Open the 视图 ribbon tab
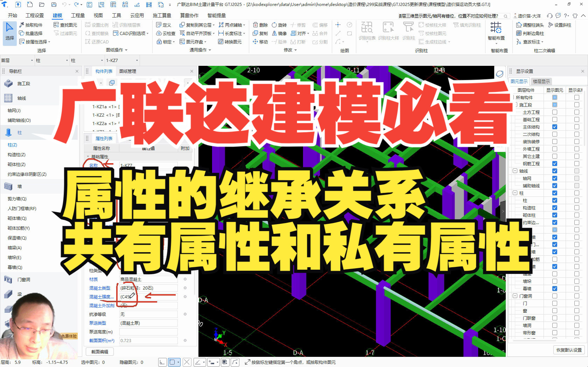Screen dimensions: 588x367 [98, 15]
